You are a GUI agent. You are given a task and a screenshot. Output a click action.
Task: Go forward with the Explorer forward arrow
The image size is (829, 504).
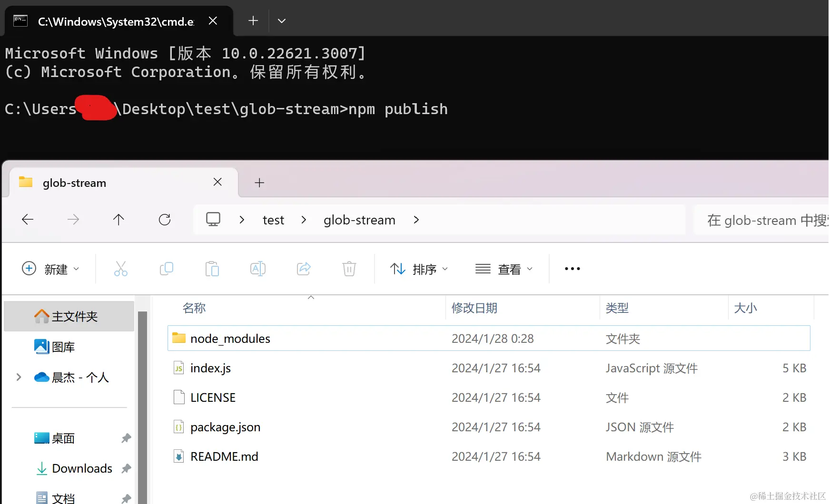pyautogui.click(x=73, y=219)
